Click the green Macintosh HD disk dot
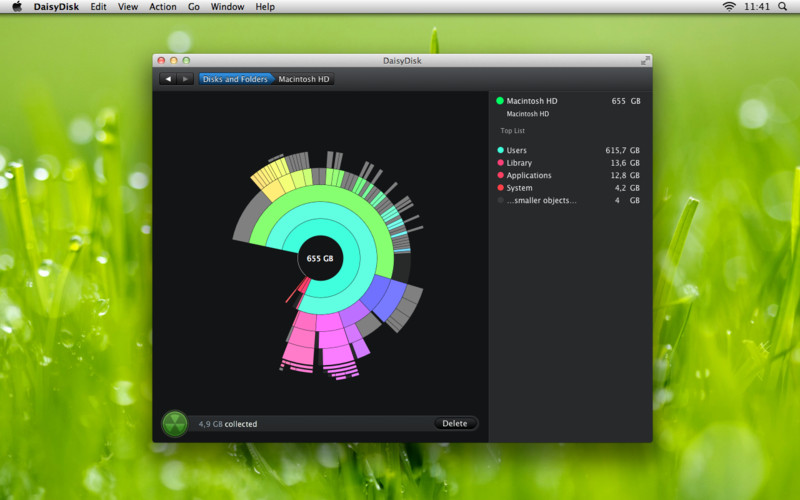Screen dimensions: 800x500 [500, 101]
